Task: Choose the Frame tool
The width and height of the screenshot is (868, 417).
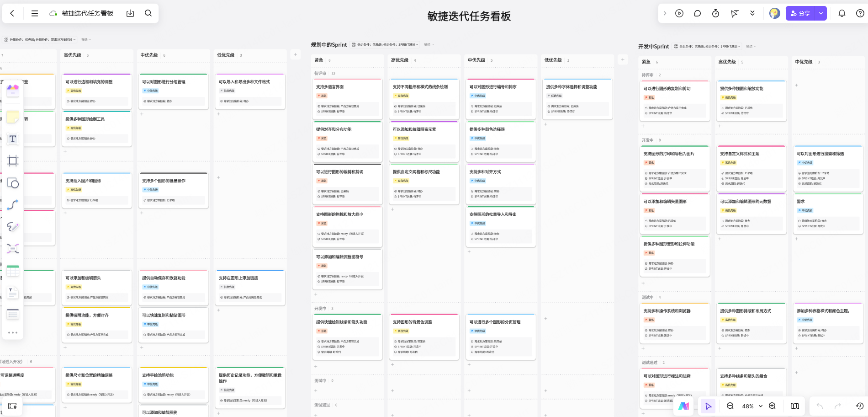Action: 13,160
